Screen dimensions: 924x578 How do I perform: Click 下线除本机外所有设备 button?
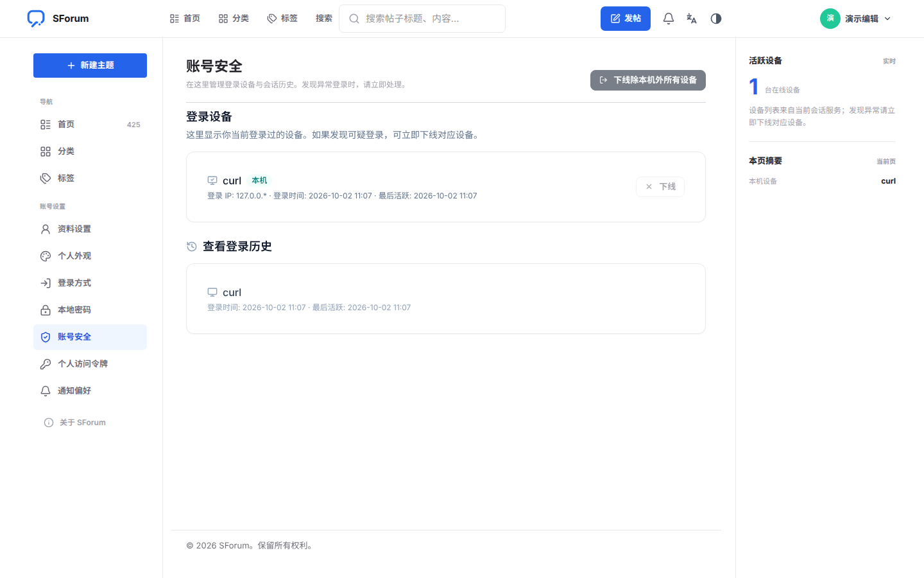(x=648, y=80)
